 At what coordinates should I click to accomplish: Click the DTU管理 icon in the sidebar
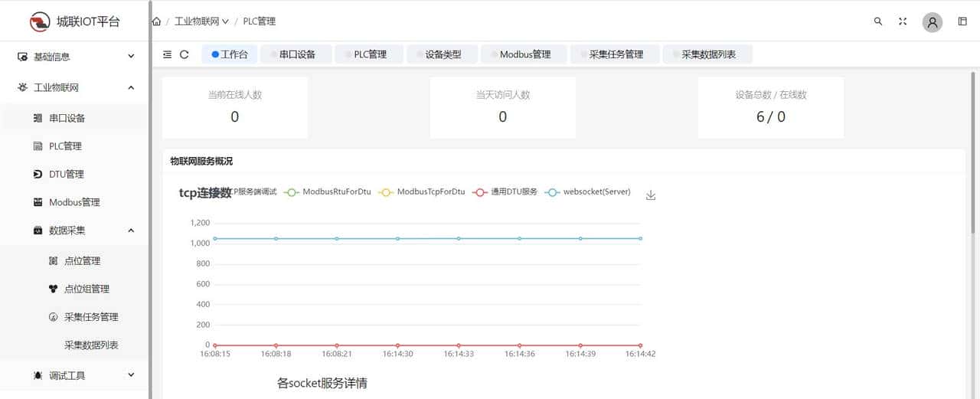[38, 175]
